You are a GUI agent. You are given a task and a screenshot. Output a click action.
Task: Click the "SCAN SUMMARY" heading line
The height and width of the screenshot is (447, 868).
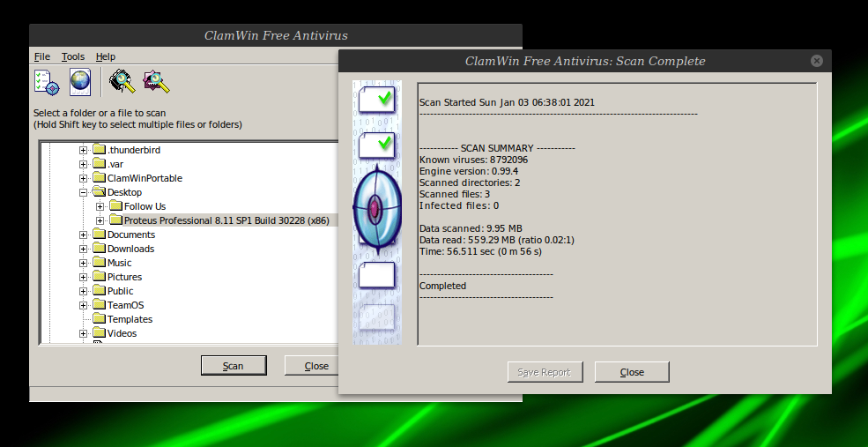coord(497,148)
